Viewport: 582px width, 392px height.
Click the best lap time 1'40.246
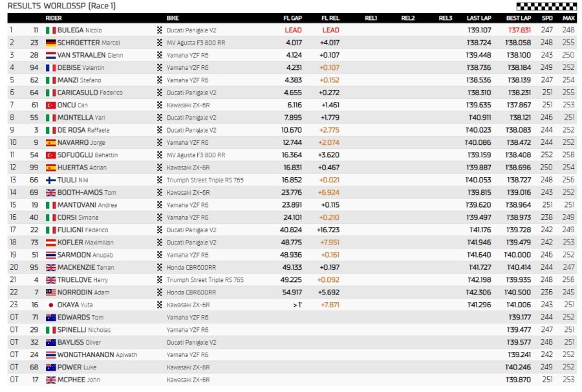[518, 367]
